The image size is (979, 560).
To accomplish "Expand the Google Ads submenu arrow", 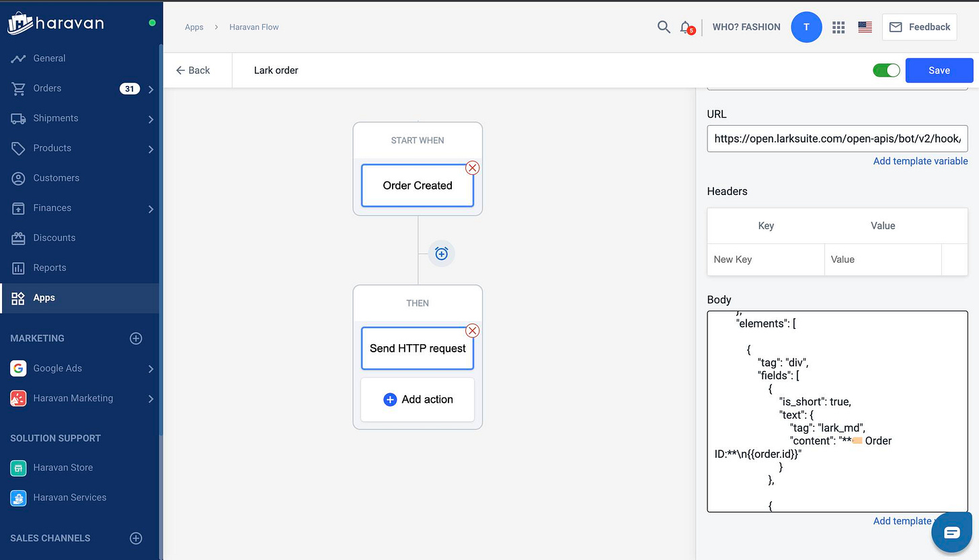I will [151, 368].
